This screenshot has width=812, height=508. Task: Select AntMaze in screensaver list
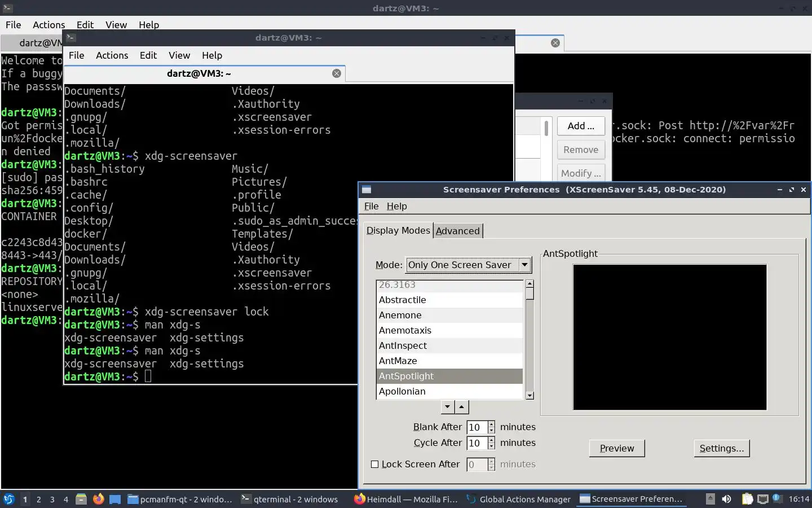click(x=449, y=361)
